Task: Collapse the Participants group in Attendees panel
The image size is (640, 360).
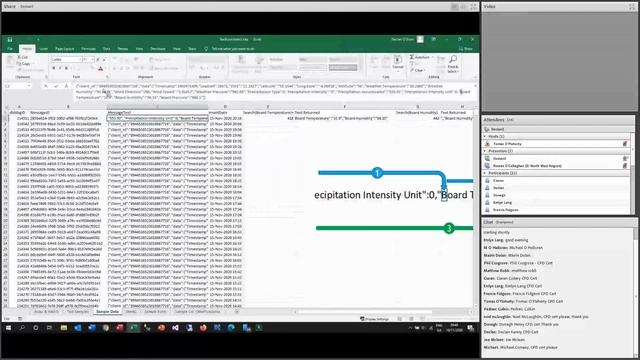Action: click(485, 173)
